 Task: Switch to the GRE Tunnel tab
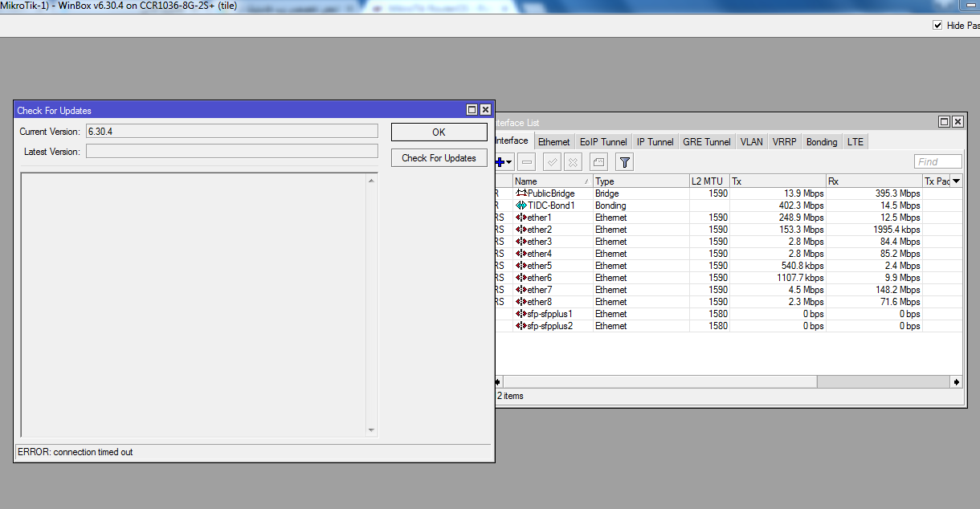(707, 142)
